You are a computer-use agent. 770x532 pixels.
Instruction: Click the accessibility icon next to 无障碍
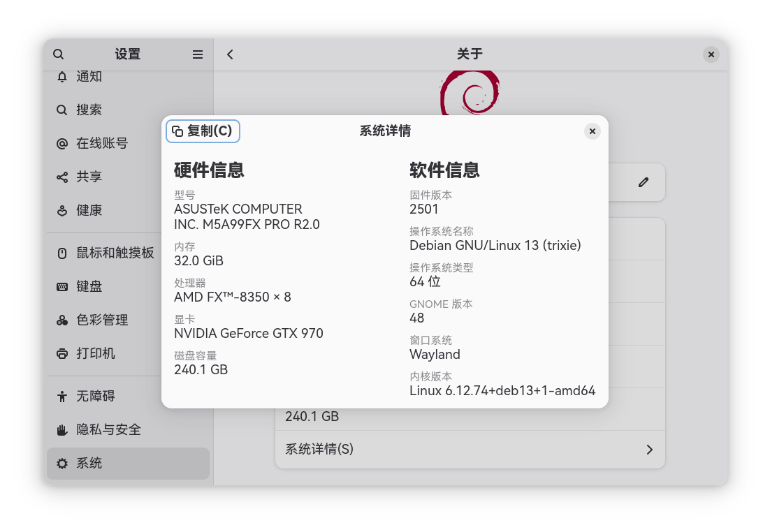tap(62, 396)
